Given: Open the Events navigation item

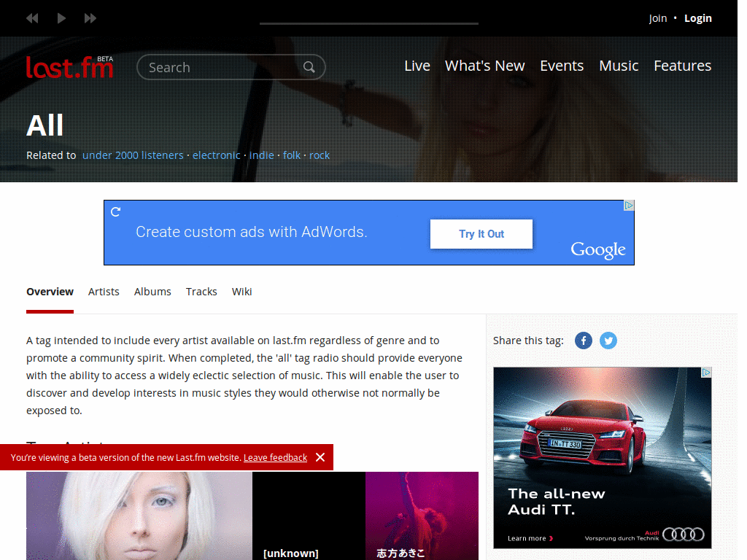Looking at the screenshot, I should coord(562,66).
